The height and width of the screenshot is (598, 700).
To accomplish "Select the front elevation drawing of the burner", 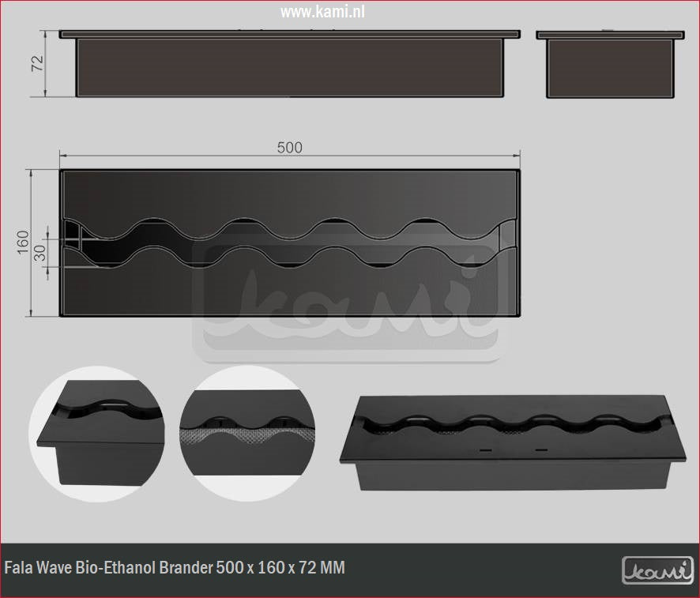I will tap(290, 65).
